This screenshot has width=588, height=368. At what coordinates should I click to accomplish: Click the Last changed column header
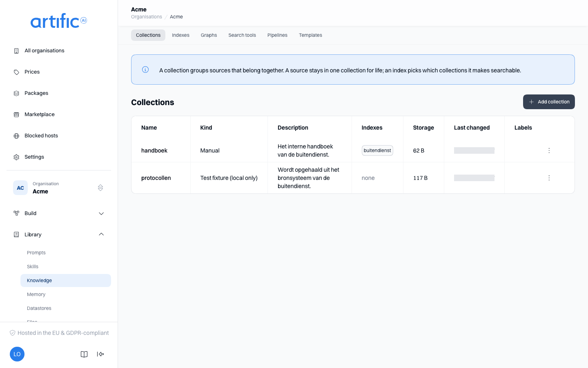[x=472, y=128]
